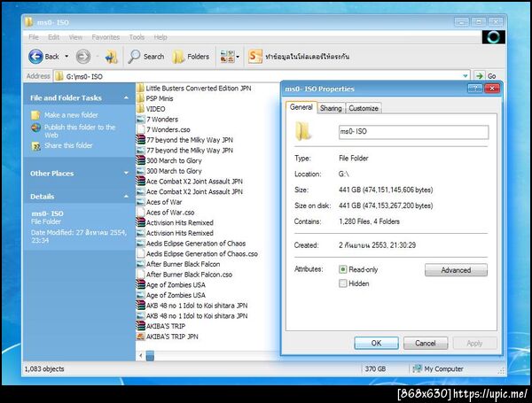This screenshot has height=403, width=532.
Task: Click the Aces of War.cso file icon
Action: pyautogui.click(x=140, y=213)
